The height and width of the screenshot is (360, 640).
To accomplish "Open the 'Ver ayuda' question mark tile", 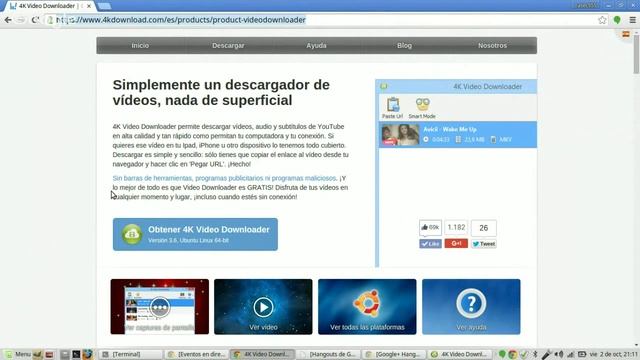I will click(471, 307).
